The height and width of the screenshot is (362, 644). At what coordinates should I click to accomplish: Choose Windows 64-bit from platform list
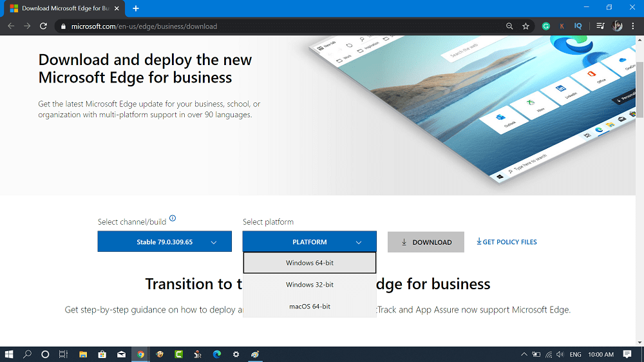point(309,263)
